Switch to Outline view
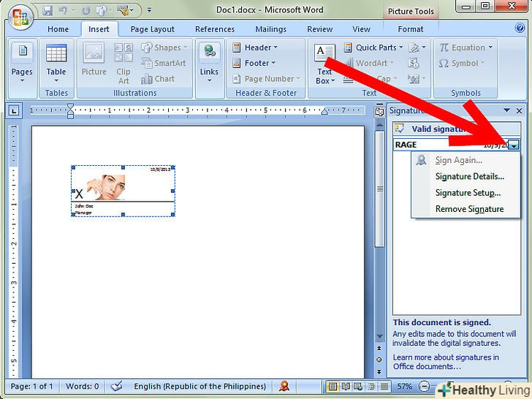 click(371, 387)
